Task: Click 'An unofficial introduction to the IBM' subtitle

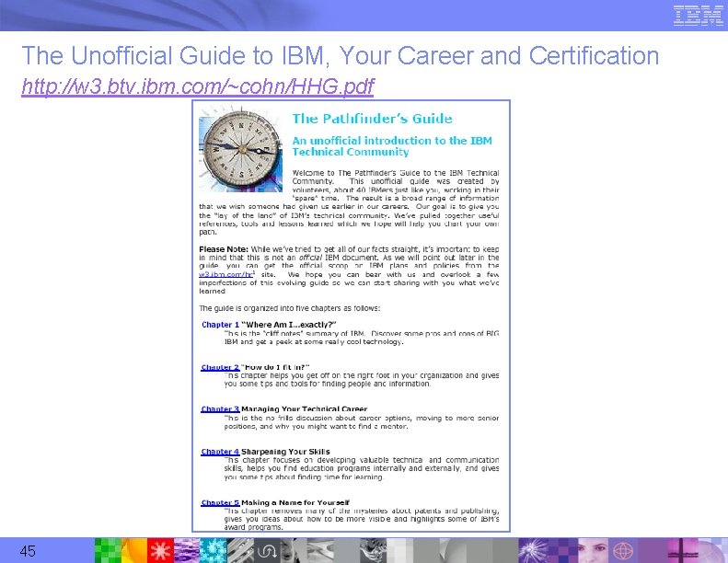Action: click(x=392, y=141)
